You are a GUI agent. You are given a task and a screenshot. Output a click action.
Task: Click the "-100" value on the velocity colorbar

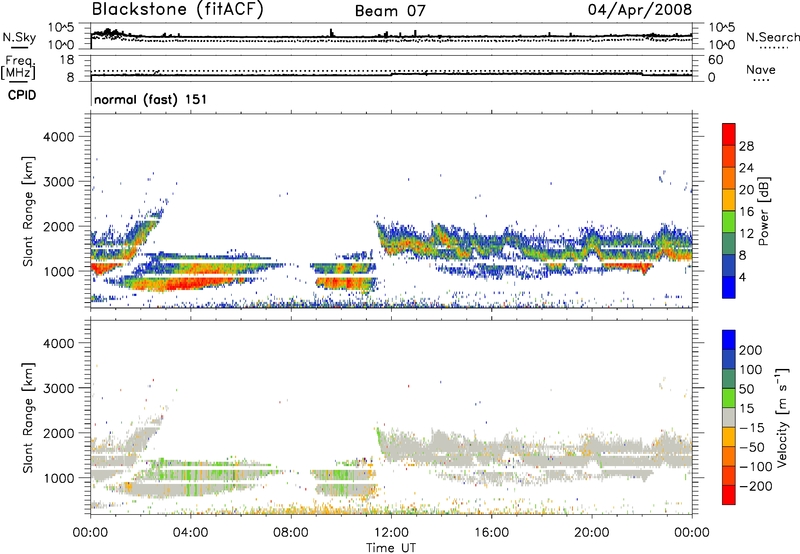click(756, 467)
